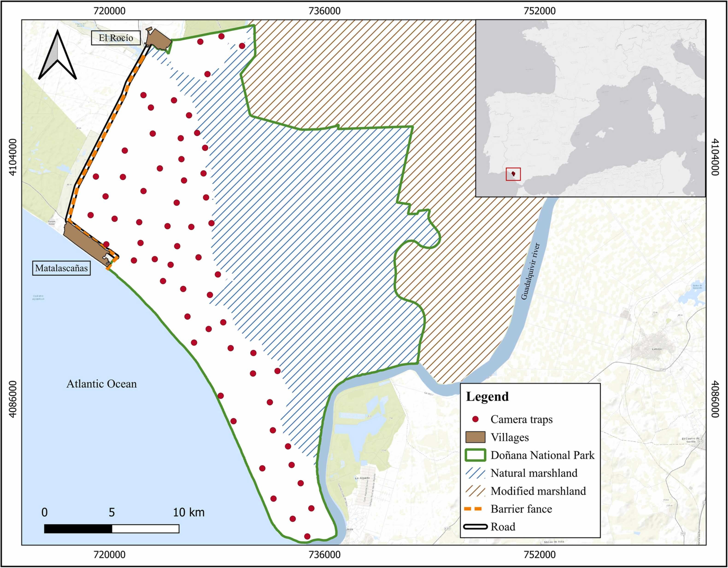Click the 0 scale bar label

pos(44,512)
